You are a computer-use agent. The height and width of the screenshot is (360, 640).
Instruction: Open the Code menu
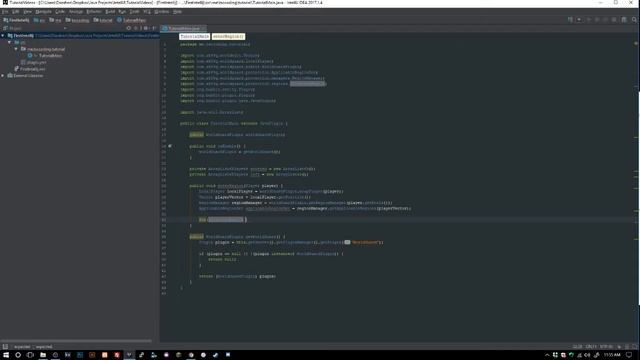[x=60, y=12]
